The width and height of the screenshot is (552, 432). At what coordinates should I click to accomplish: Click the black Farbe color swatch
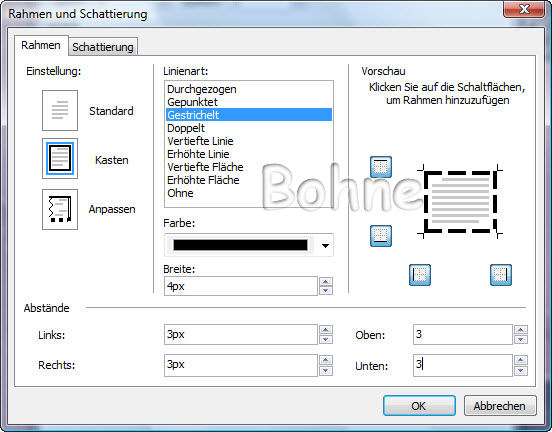click(x=240, y=245)
